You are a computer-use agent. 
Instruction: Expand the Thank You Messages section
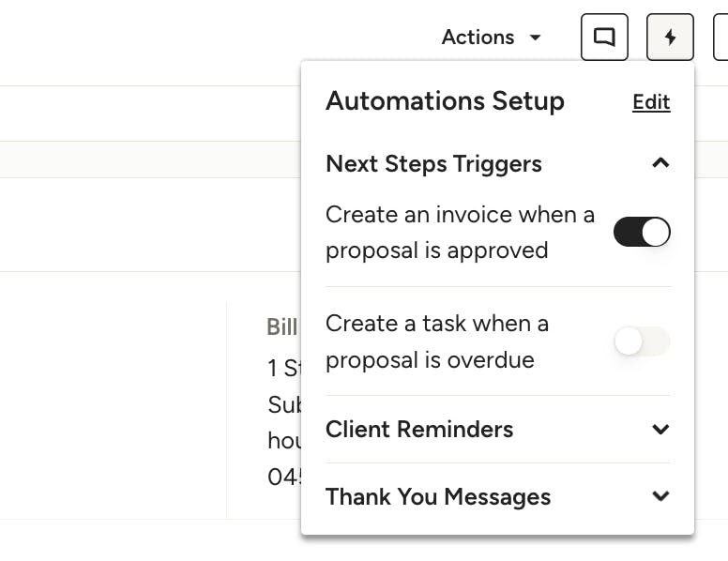(498, 496)
